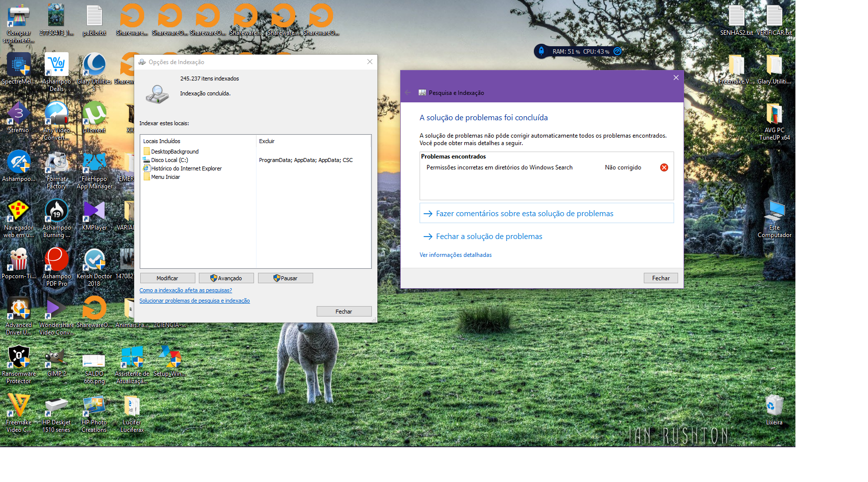Click the red 'Não corrigido' error icon

(664, 167)
